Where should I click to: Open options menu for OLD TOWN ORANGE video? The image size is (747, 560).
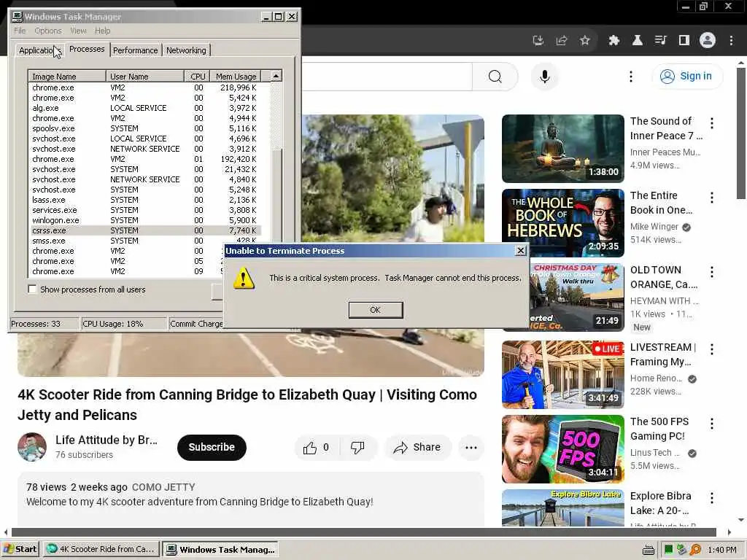(x=712, y=272)
